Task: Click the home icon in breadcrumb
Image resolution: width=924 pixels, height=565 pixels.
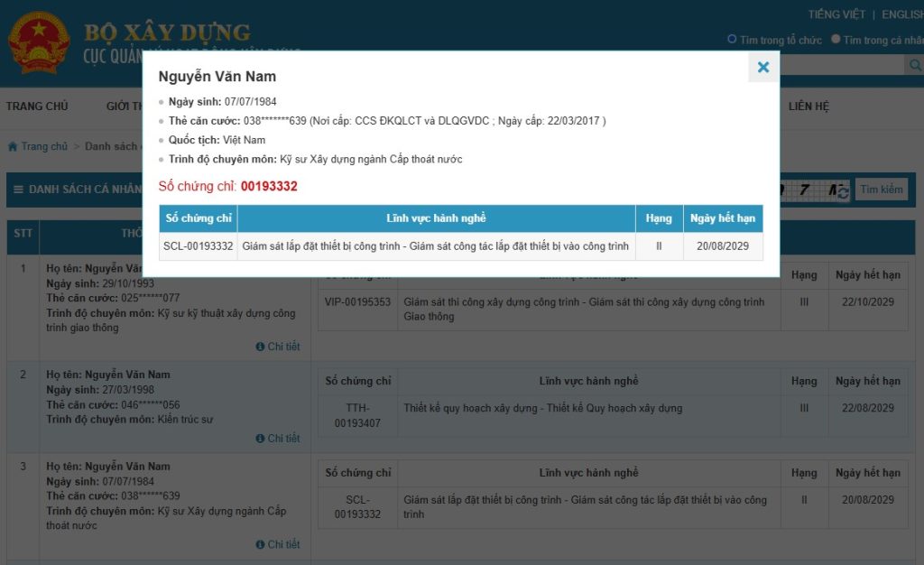Action: point(13,146)
